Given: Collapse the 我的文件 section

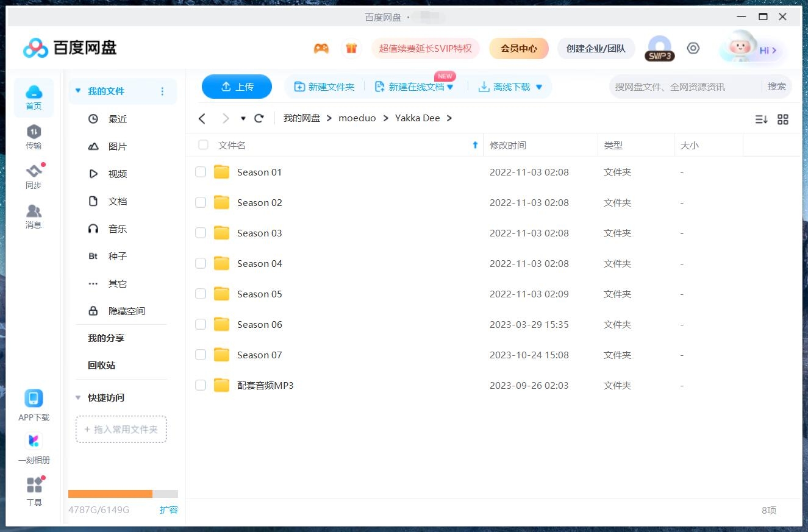Looking at the screenshot, I should (78, 90).
